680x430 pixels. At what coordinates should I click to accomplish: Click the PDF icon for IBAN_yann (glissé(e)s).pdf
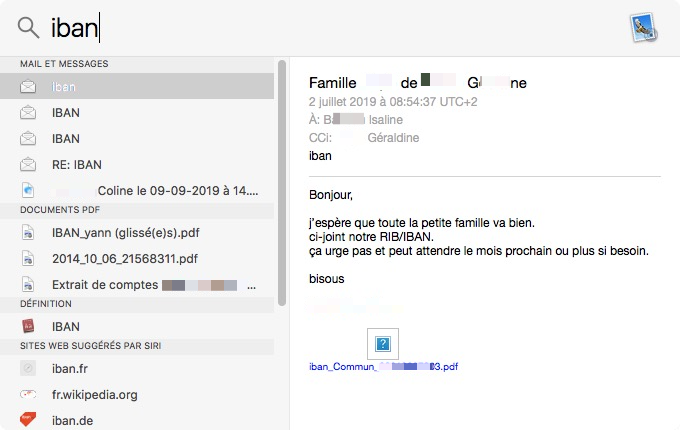pos(28,233)
